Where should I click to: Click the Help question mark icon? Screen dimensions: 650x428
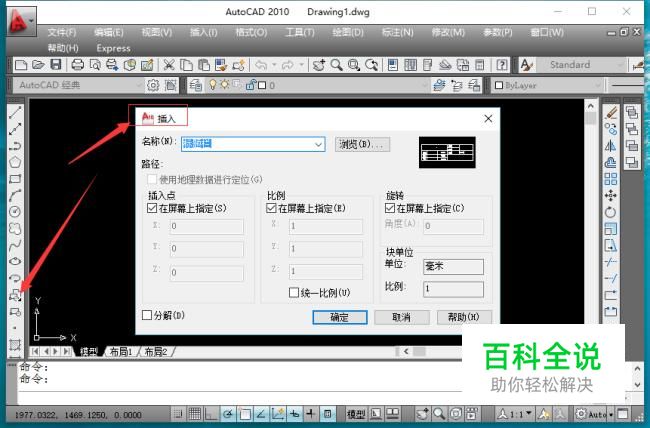click(x=502, y=65)
